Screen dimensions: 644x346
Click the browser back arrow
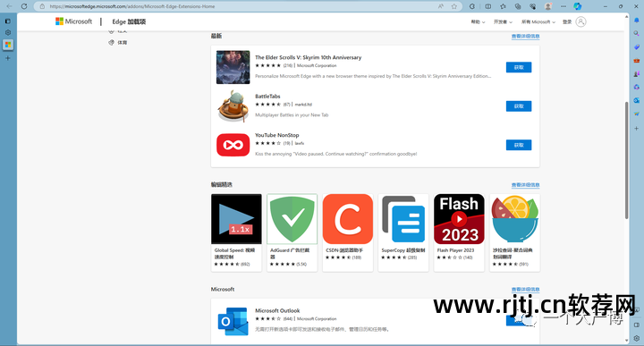(x=9, y=6)
